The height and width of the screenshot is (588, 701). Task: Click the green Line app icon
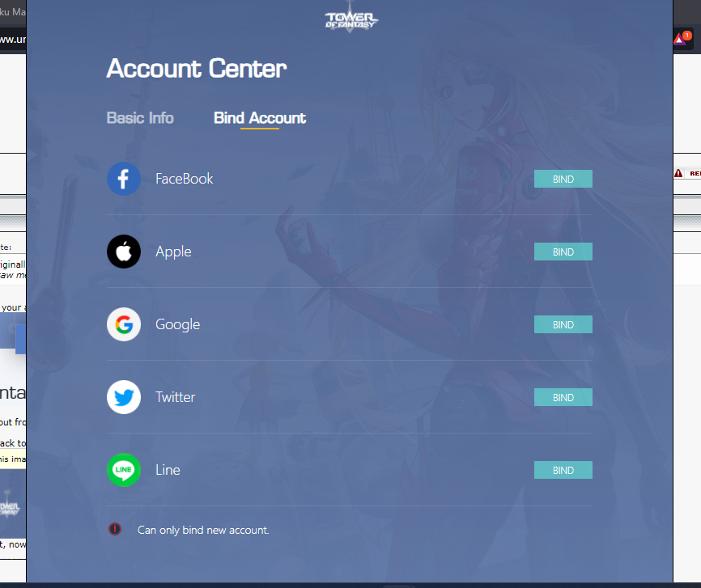click(x=124, y=470)
